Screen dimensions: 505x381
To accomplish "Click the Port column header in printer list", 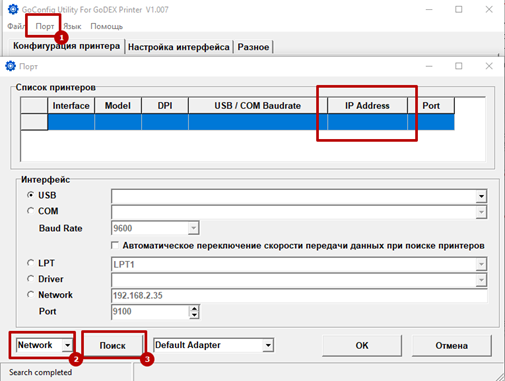I will coord(431,106).
